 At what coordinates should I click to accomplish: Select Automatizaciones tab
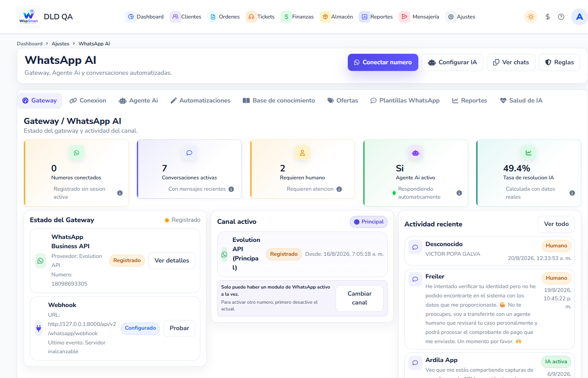coord(200,101)
